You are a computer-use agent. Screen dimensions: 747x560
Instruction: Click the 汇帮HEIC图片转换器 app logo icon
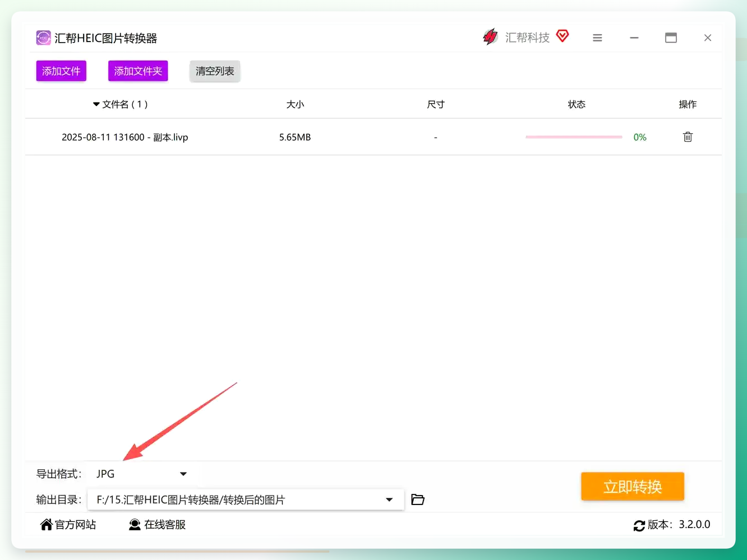pyautogui.click(x=43, y=38)
